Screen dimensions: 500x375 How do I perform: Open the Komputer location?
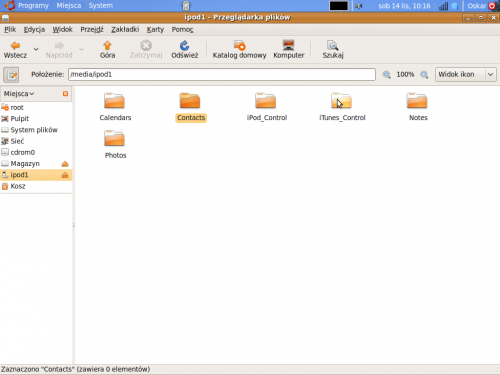coord(289,50)
